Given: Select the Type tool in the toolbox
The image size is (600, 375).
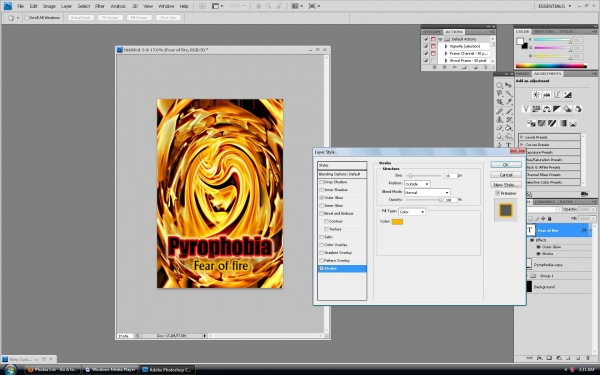Looking at the screenshot, I should click(x=509, y=145).
